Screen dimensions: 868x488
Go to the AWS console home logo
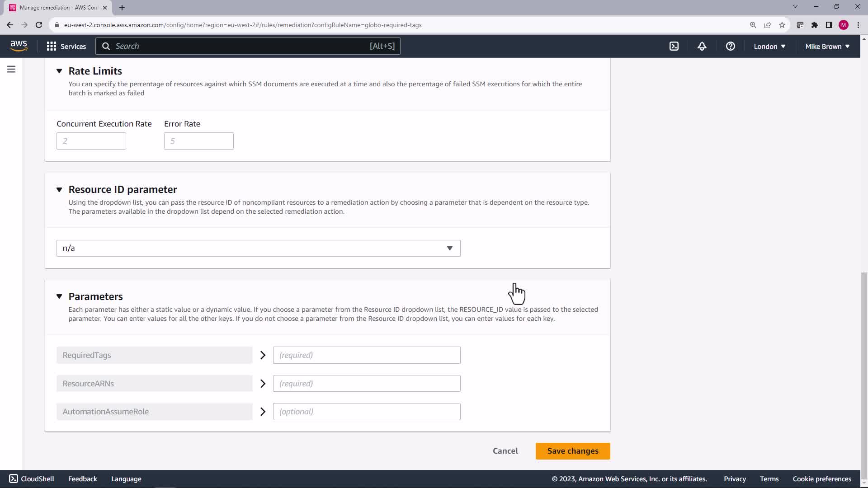19,46
